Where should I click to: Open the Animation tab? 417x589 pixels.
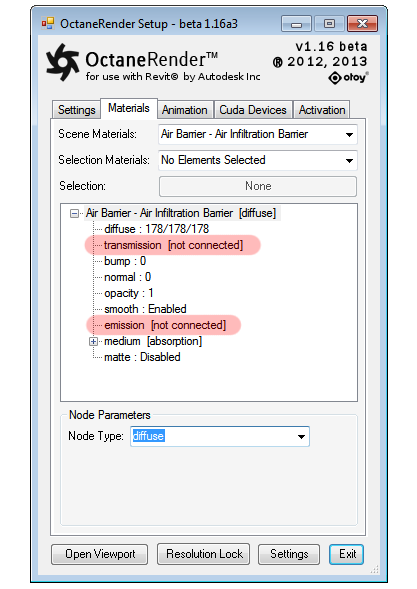tap(185, 110)
